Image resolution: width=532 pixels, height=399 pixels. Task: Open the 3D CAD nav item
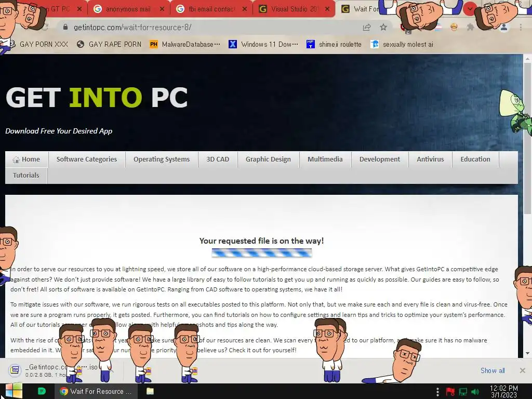click(x=218, y=159)
